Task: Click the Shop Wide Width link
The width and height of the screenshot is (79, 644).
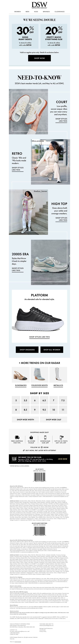Action: [25, 419]
